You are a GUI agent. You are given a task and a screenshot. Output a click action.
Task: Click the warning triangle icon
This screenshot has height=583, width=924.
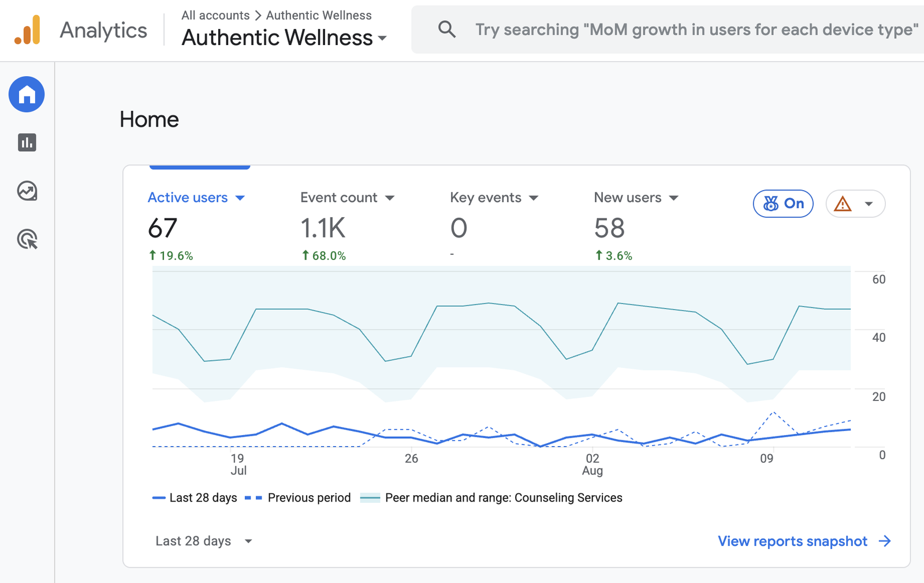tap(843, 204)
